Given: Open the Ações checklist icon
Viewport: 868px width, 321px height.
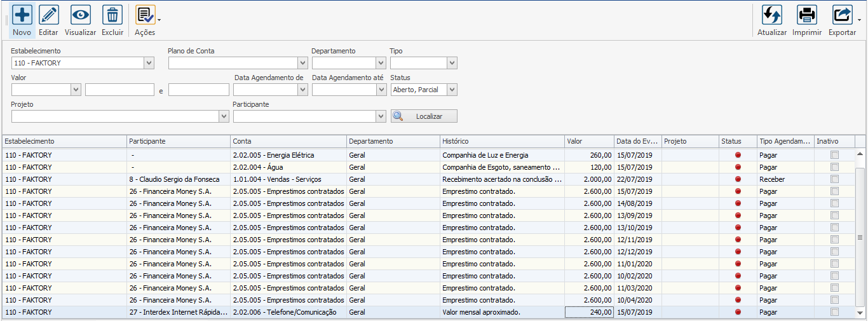Looking at the screenshot, I should 144,15.
